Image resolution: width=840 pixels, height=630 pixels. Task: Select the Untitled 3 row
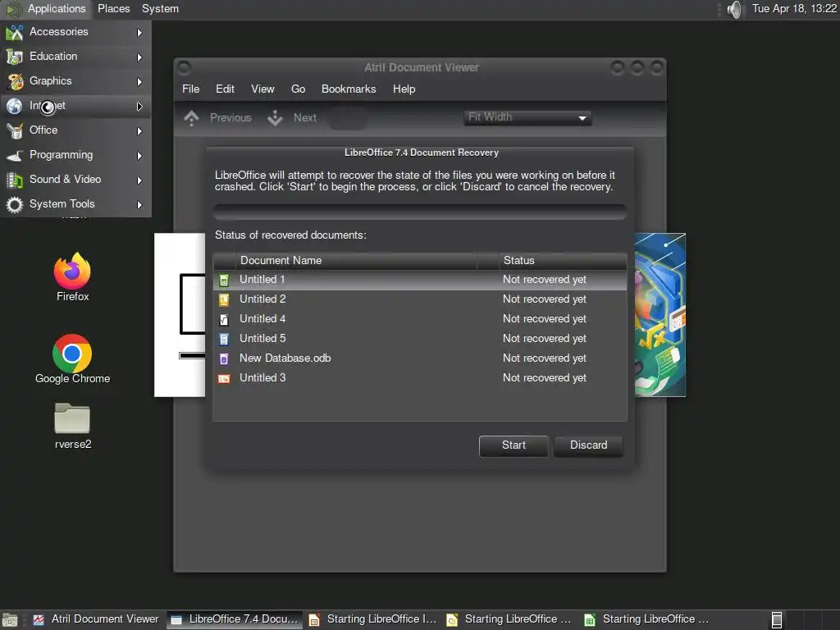[420, 379]
